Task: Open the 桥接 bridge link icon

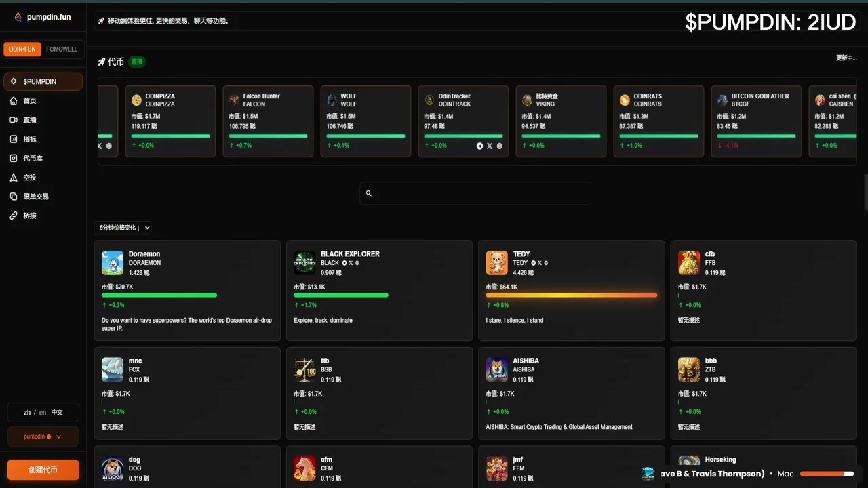Action: (x=14, y=216)
